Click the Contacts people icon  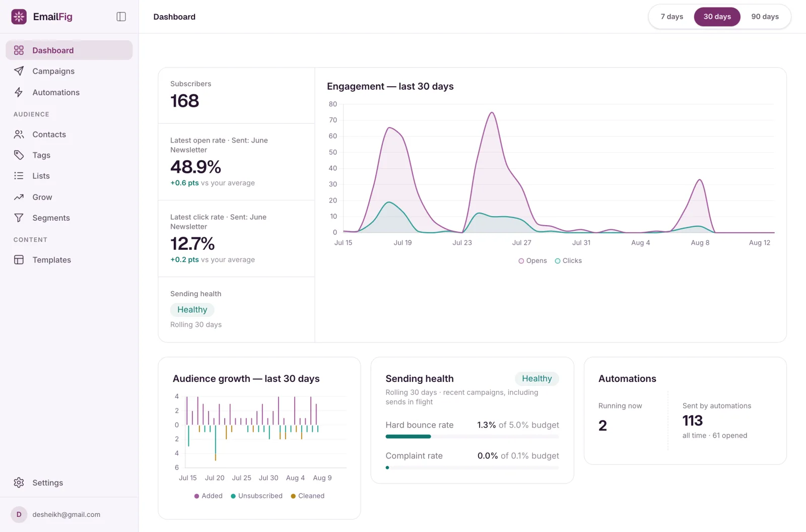pyautogui.click(x=19, y=135)
